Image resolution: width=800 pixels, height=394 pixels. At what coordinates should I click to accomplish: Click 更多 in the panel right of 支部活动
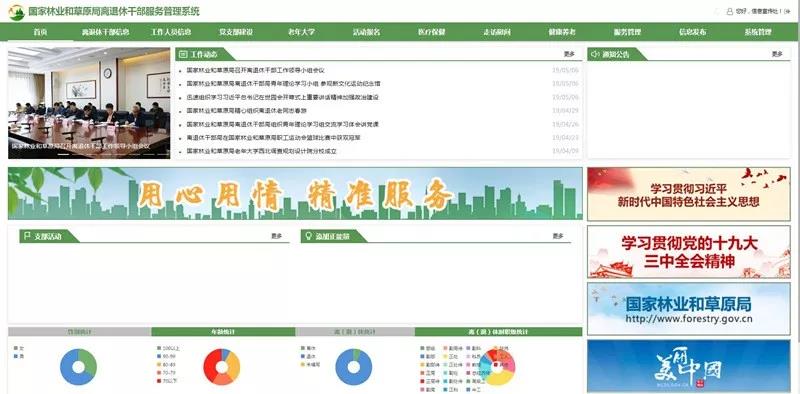coord(558,236)
